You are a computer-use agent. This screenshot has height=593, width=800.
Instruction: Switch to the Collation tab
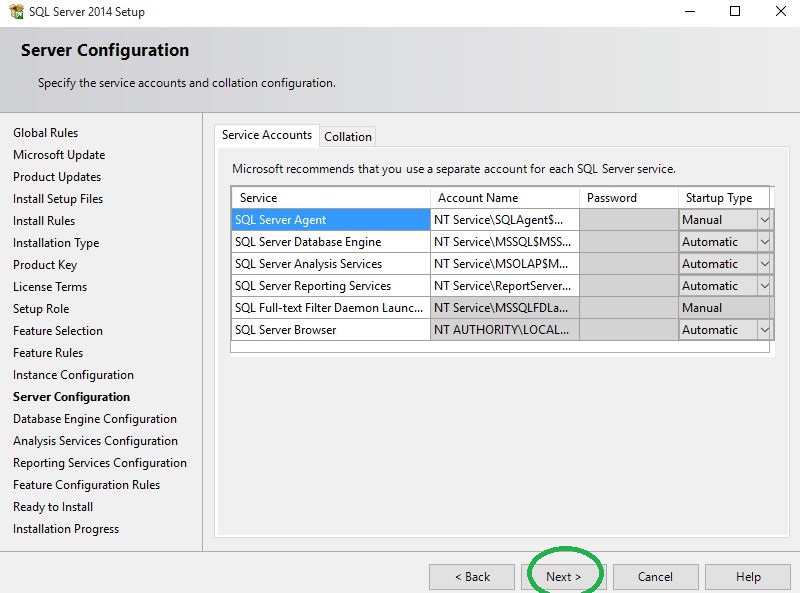pos(348,137)
